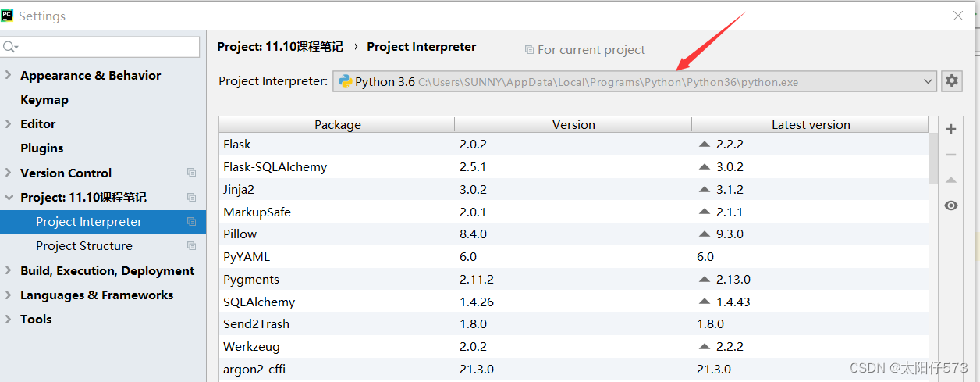This screenshot has height=382, width=980.
Task: Expand the Build, Execution, Deployment section
Action: click(x=9, y=271)
